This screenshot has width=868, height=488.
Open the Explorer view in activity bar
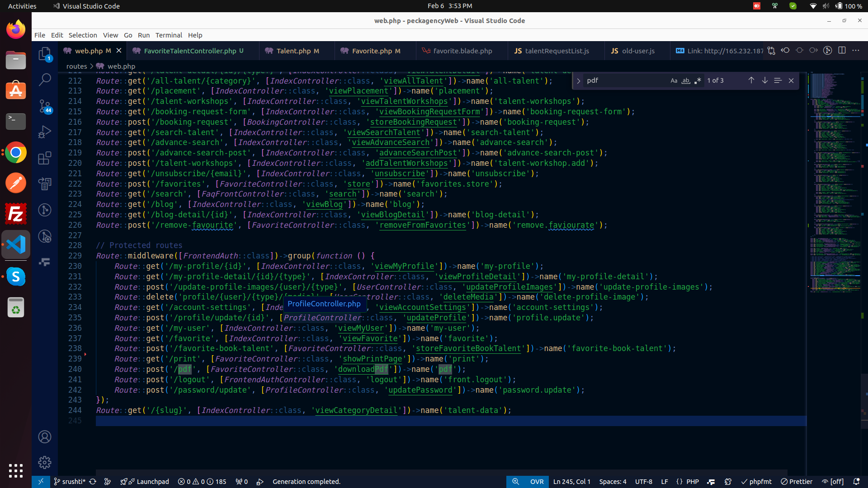click(x=44, y=54)
